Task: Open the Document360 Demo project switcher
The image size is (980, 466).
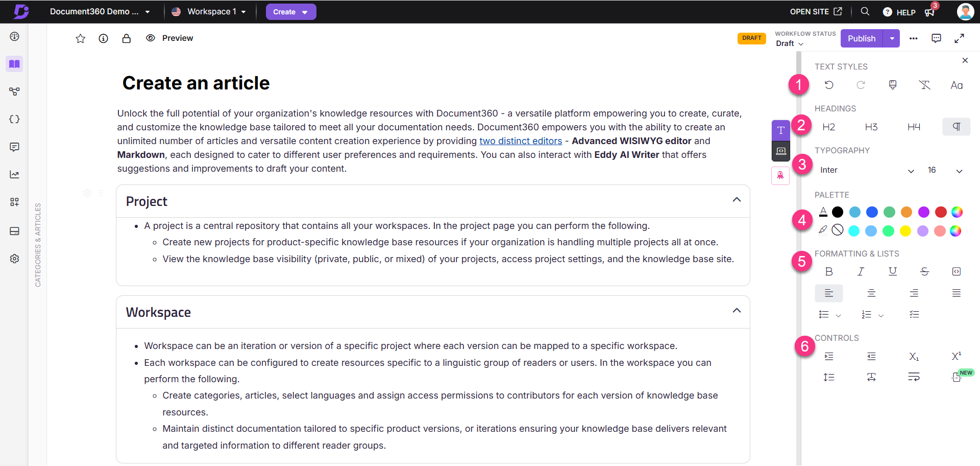Action: pyautogui.click(x=100, y=12)
